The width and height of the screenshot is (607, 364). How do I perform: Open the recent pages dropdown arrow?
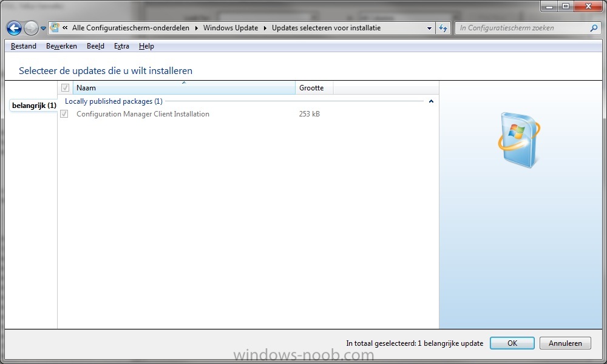[43, 29]
